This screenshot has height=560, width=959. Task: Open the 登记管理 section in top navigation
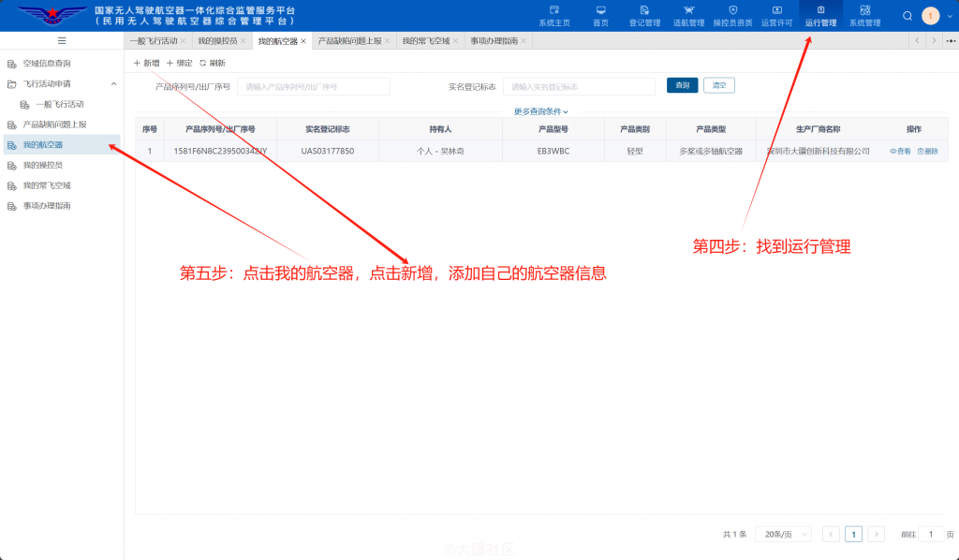pyautogui.click(x=643, y=17)
